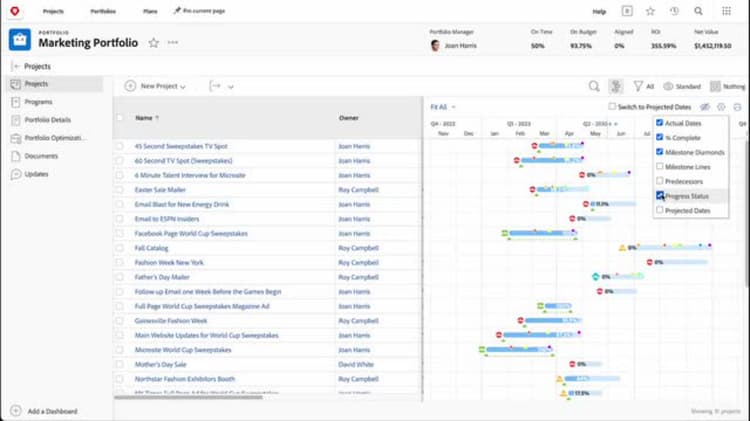
Task: Click the horizontal scrollbar under project list
Action: 188,397
